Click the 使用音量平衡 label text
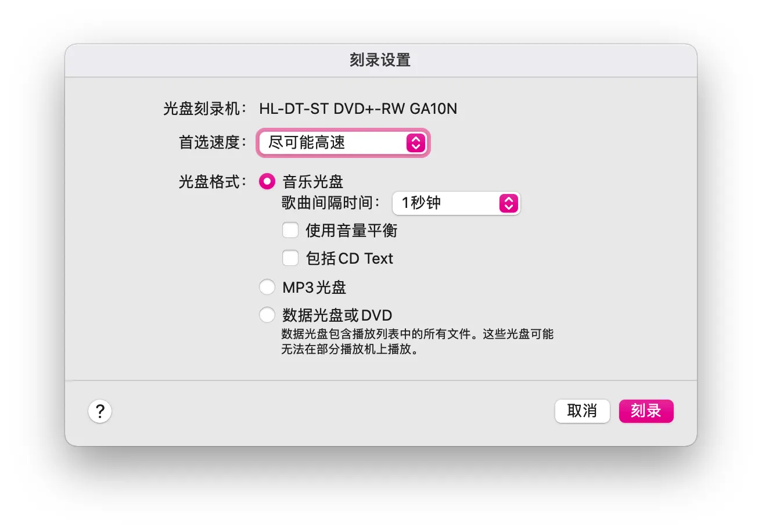This screenshot has width=762, height=532. 352,231
